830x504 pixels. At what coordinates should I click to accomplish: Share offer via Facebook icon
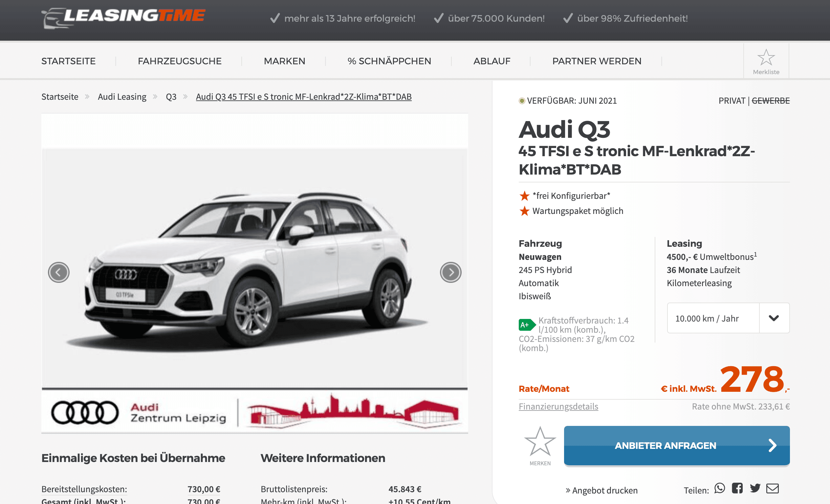(737, 488)
